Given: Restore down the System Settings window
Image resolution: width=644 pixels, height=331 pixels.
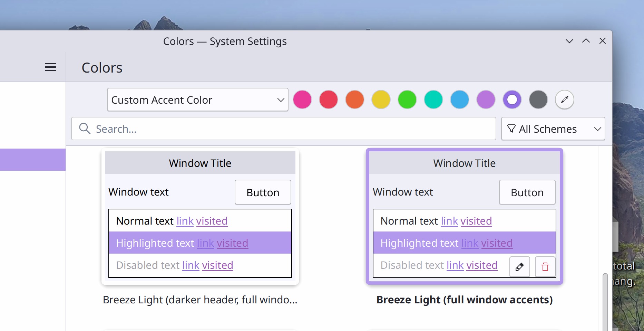Looking at the screenshot, I should tap(586, 41).
